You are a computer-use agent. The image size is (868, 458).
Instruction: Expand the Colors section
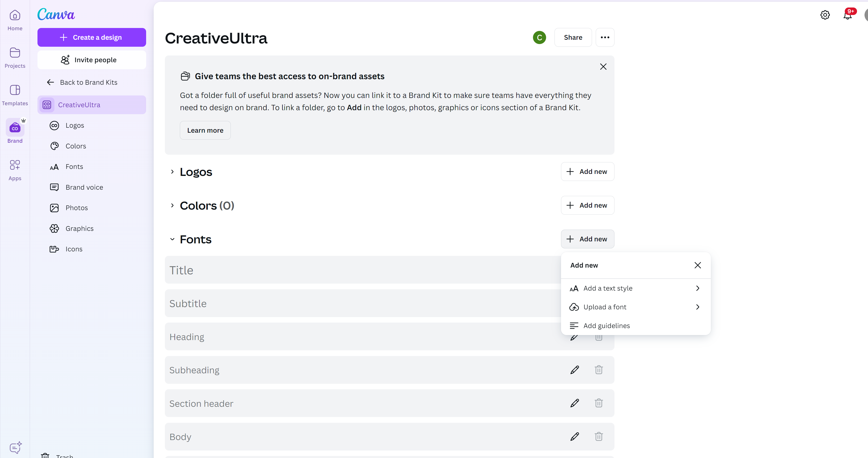click(172, 205)
